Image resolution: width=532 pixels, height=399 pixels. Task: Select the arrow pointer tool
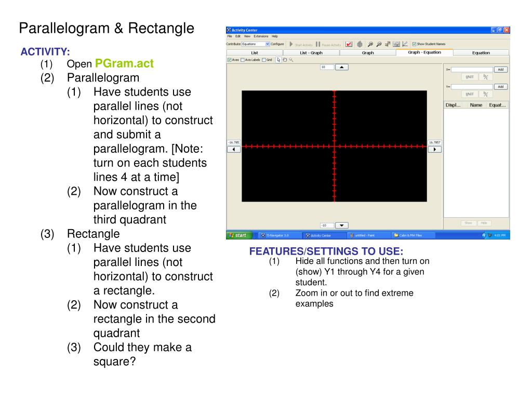click(x=278, y=60)
